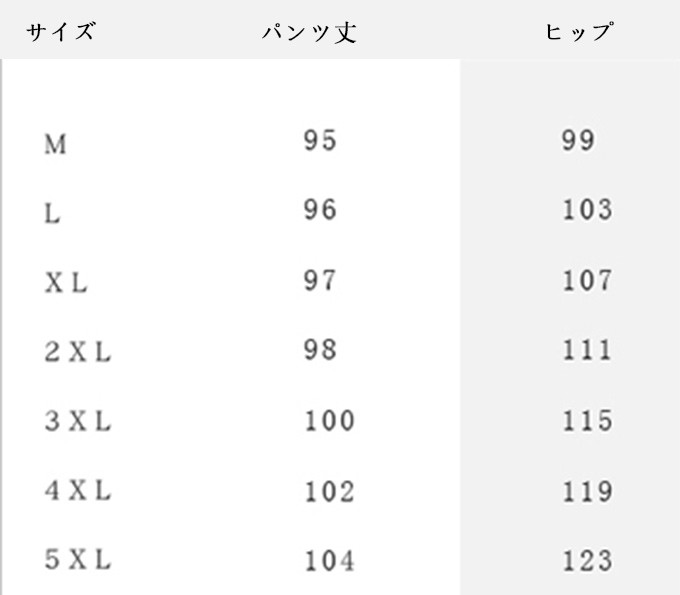680x595 pixels.
Task: Click the pants length value 97
Action: [320, 280]
